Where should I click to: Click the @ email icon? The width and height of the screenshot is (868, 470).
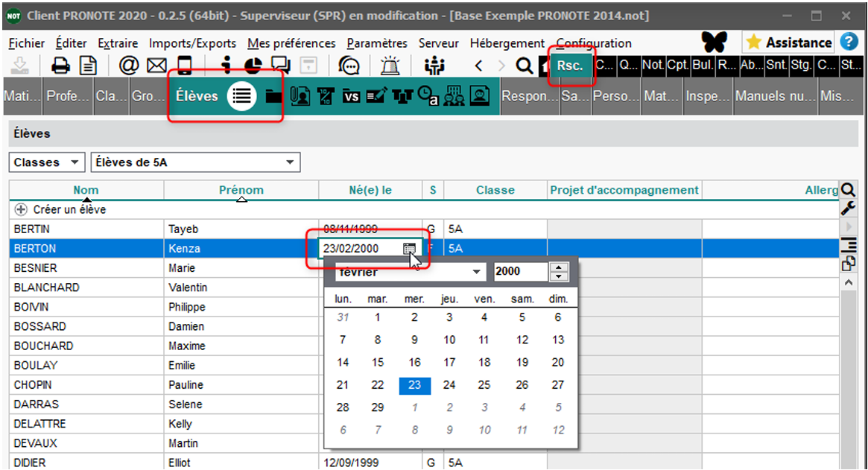129,66
